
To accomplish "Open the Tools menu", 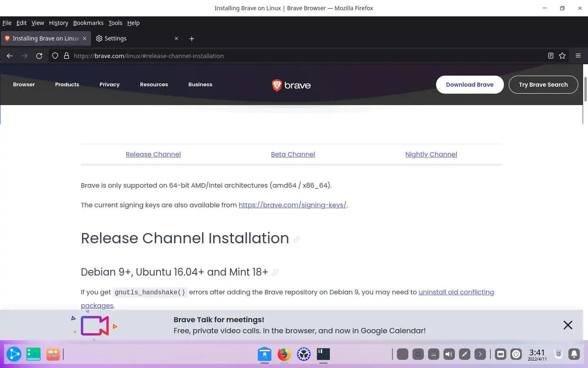I will point(115,23).
